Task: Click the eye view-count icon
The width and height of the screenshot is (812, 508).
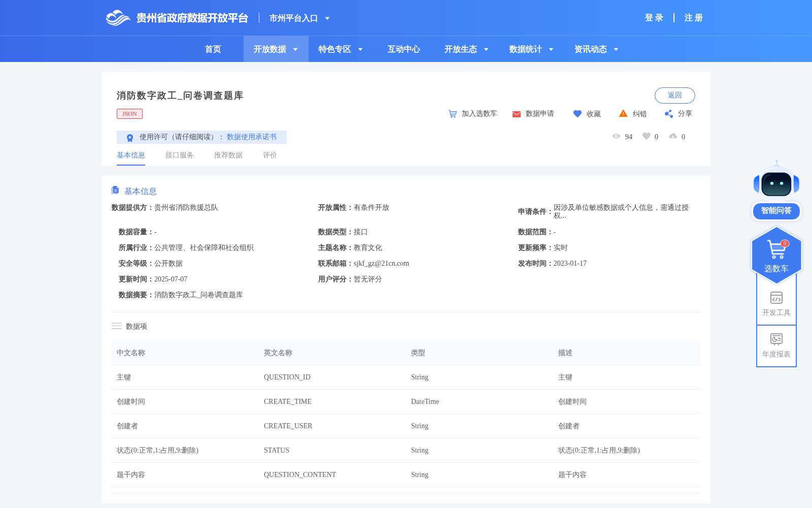Action: 616,136
